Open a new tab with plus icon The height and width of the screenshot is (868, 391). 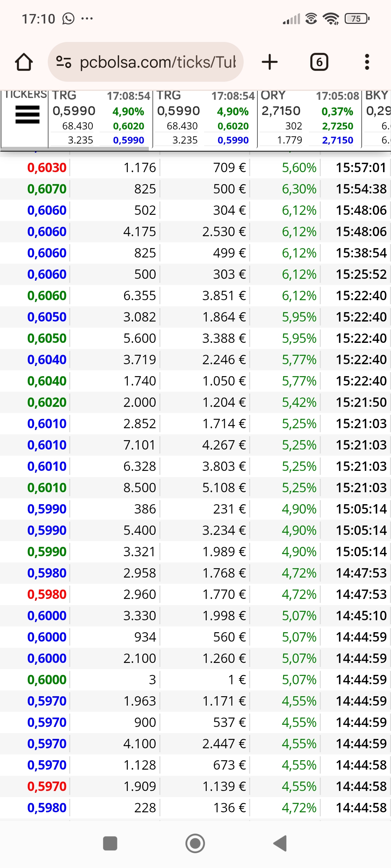coord(270,62)
